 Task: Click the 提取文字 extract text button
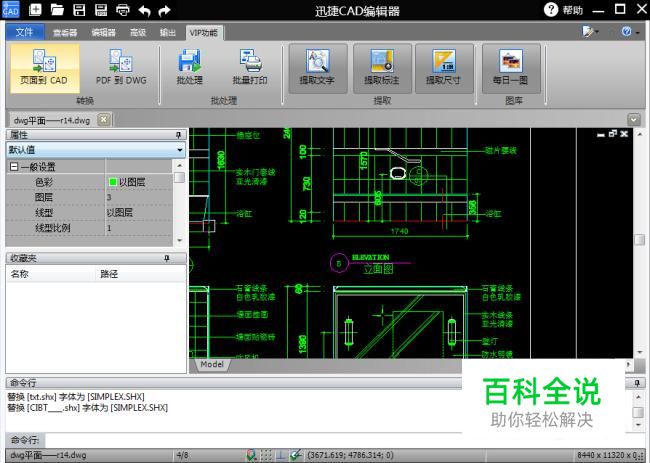(x=318, y=68)
